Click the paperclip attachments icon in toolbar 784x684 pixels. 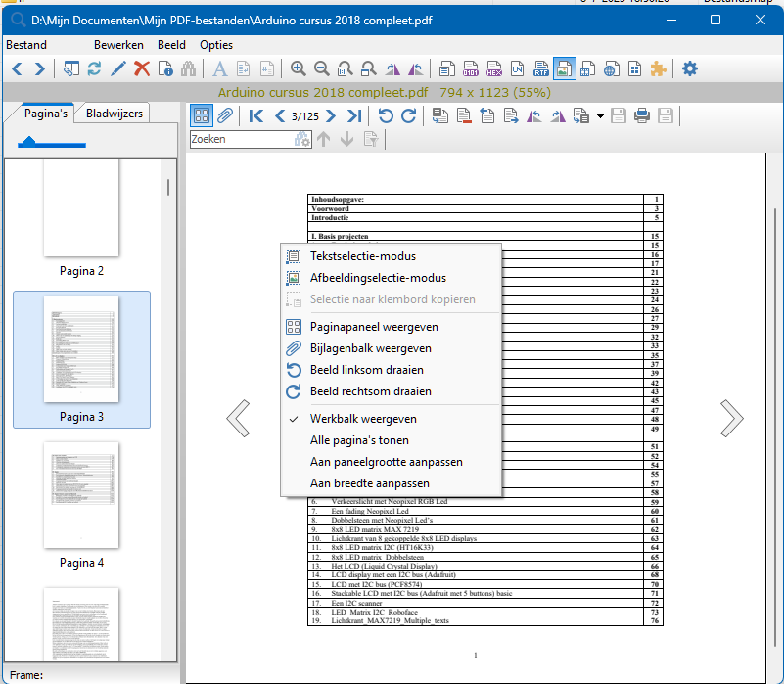click(x=225, y=116)
